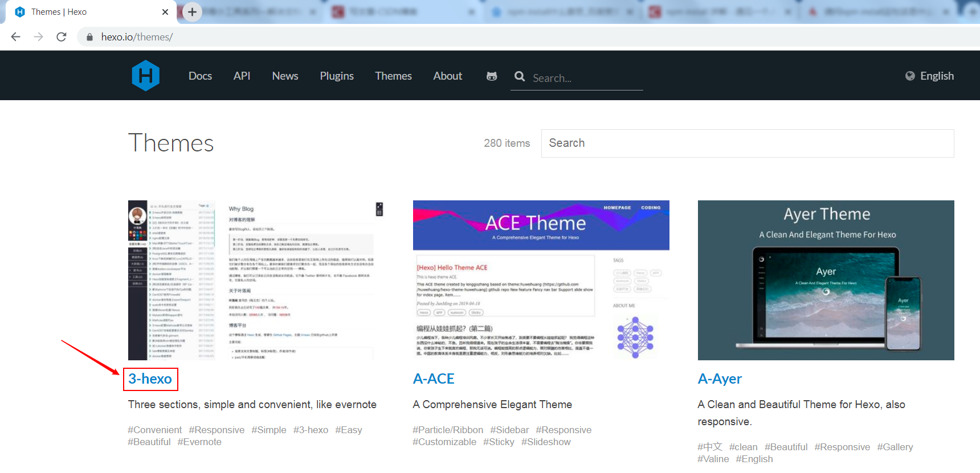Viewport: 980px width, 473px height.
Task: Filter by #clean tag
Action: pyautogui.click(x=744, y=447)
